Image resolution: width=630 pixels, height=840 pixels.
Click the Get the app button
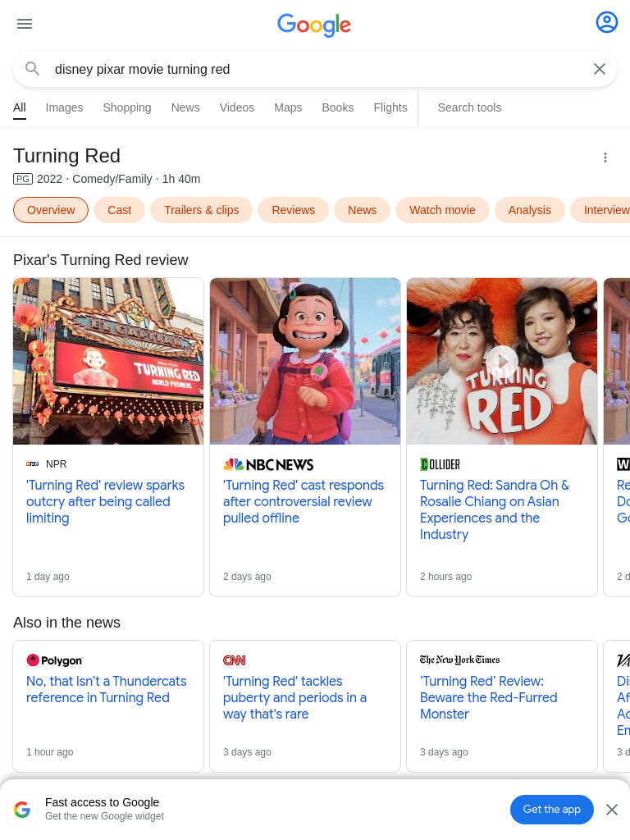coord(551,810)
